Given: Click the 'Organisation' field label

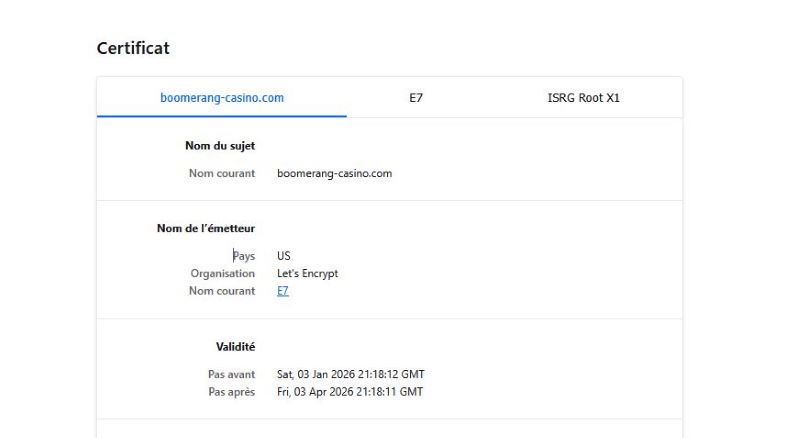Looking at the screenshot, I should 222,274.
